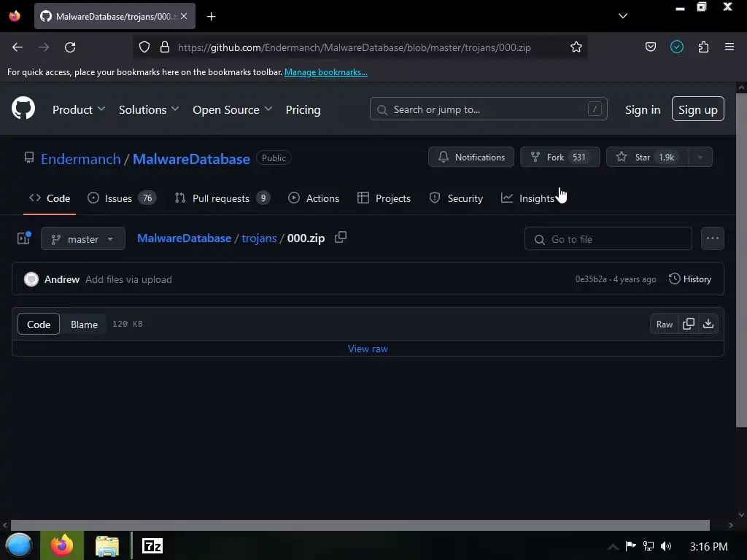The height and width of the screenshot is (560, 747).
Task: View file History
Action: 690,279
